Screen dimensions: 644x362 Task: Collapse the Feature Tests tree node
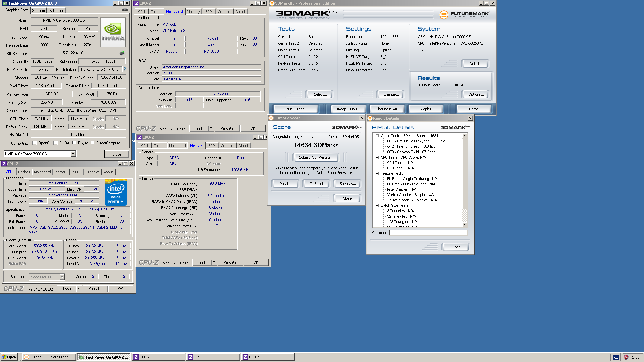377,173
